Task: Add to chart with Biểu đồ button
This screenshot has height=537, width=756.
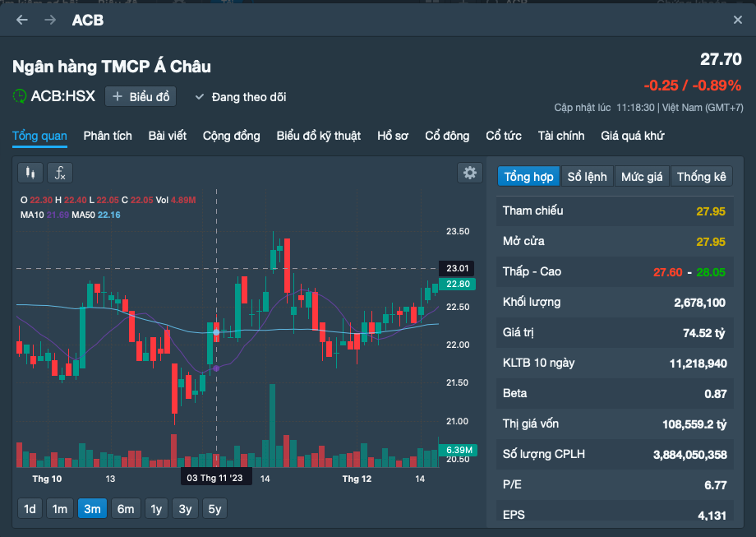Action: point(141,96)
